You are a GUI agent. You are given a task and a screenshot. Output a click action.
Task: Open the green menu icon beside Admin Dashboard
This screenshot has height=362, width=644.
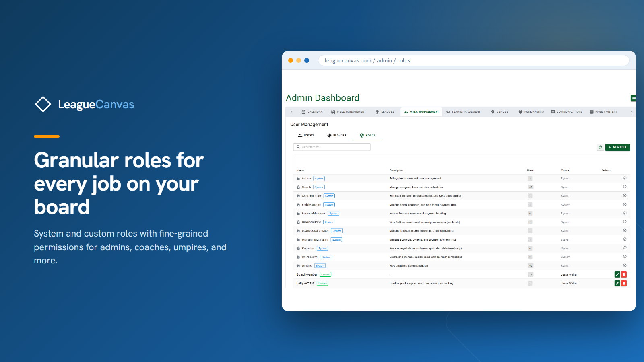(634, 98)
